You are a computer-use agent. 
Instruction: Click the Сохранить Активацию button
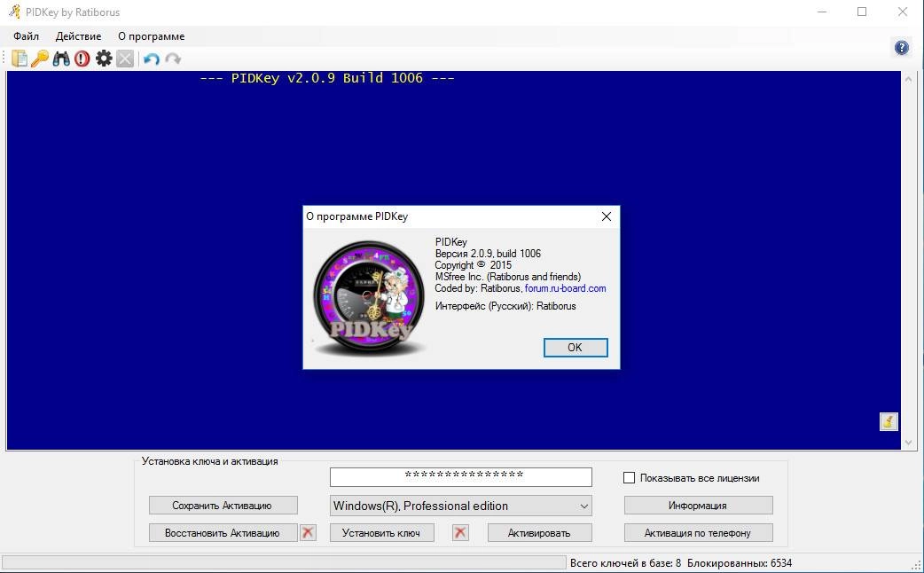coord(223,506)
